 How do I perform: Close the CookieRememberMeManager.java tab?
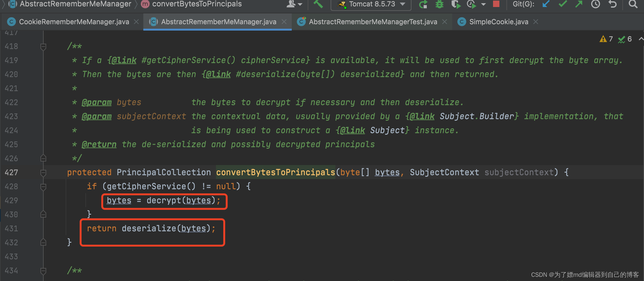pyautogui.click(x=136, y=22)
